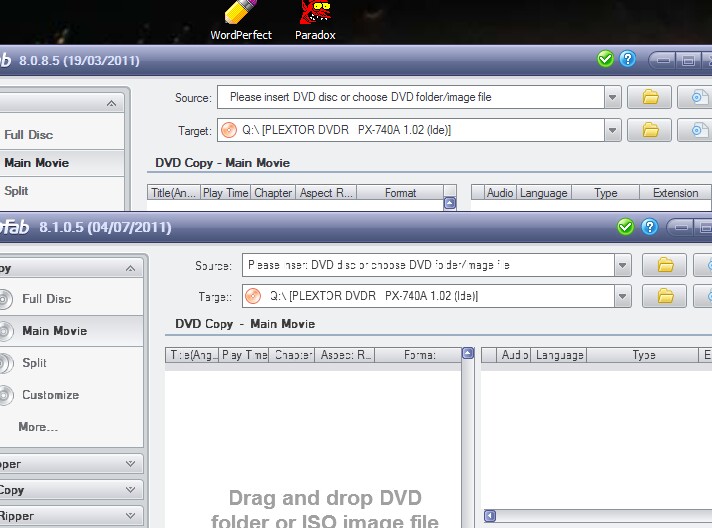Open target image file icon in 8.0.8.5 window
The image size is (712, 528).
tap(695, 130)
